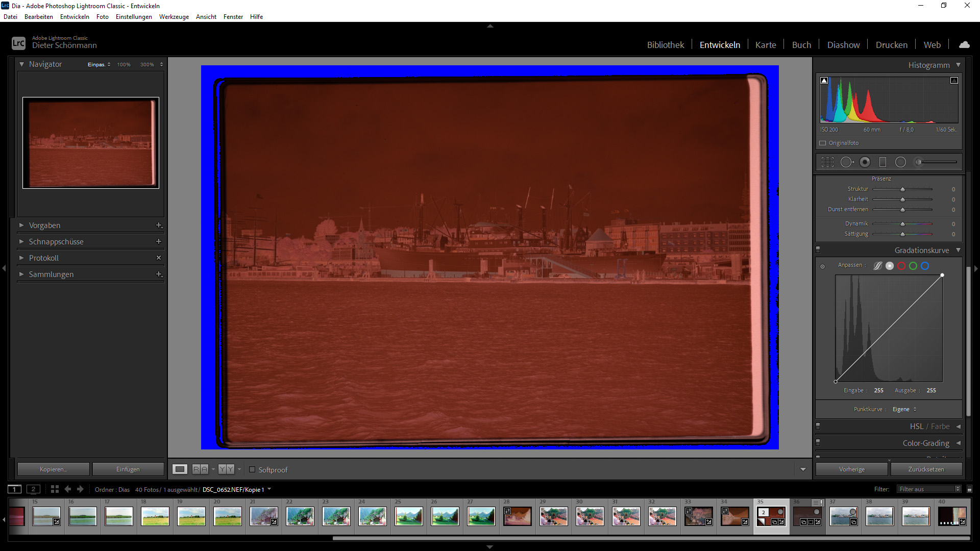Add a new collection with Sammlungen plus
The width and height of the screenshot is (980, 551).
159,274
